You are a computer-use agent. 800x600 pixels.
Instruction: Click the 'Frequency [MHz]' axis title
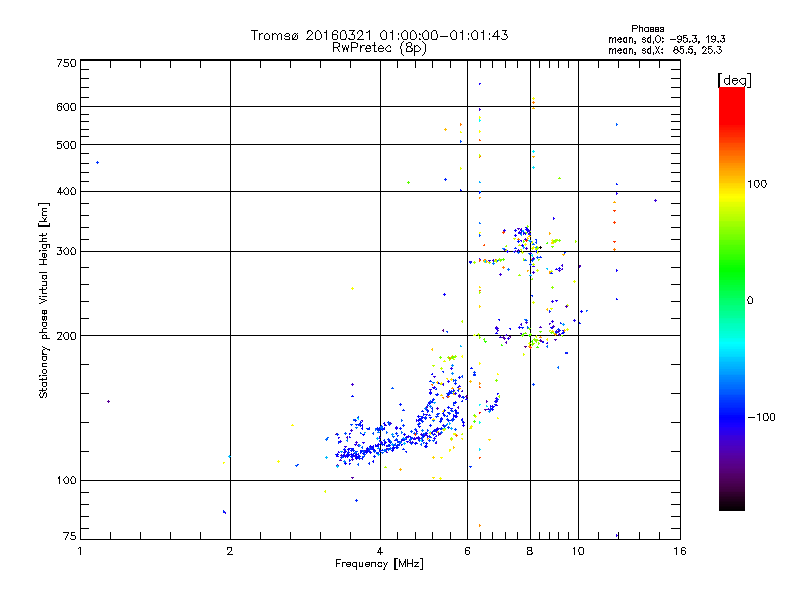coord(379,564)
